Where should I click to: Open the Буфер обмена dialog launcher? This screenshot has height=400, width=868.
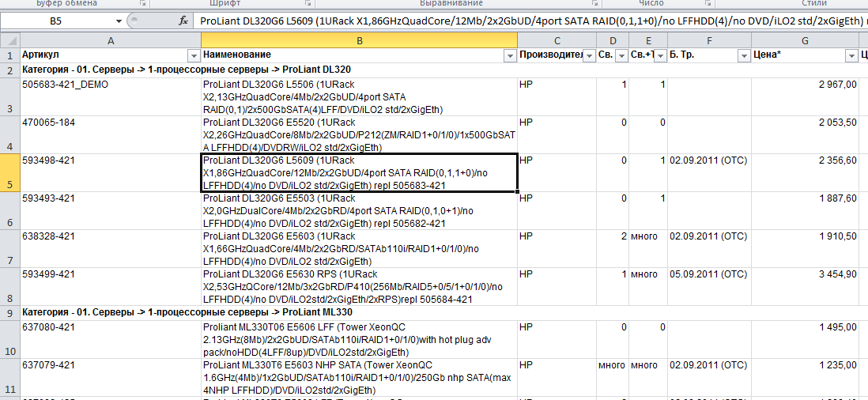coord(143,3)
